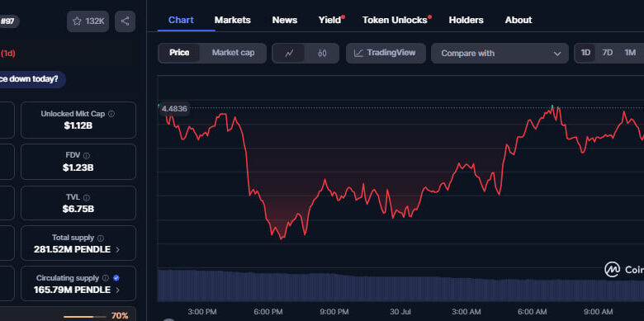Click the info icon beside TVL
Image resolution: width=644 pixels, height=321 pixels.
click(x=86, y=197)
